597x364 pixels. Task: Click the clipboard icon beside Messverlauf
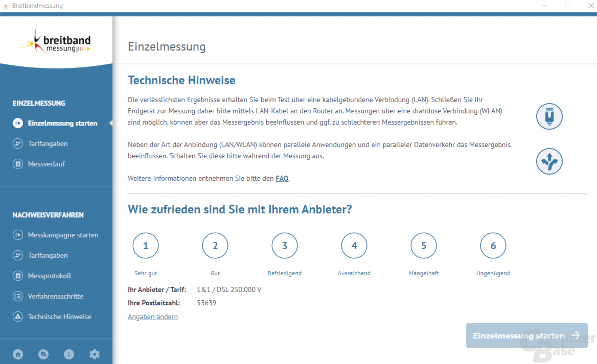pyautogui.click(x=18, y=164)
